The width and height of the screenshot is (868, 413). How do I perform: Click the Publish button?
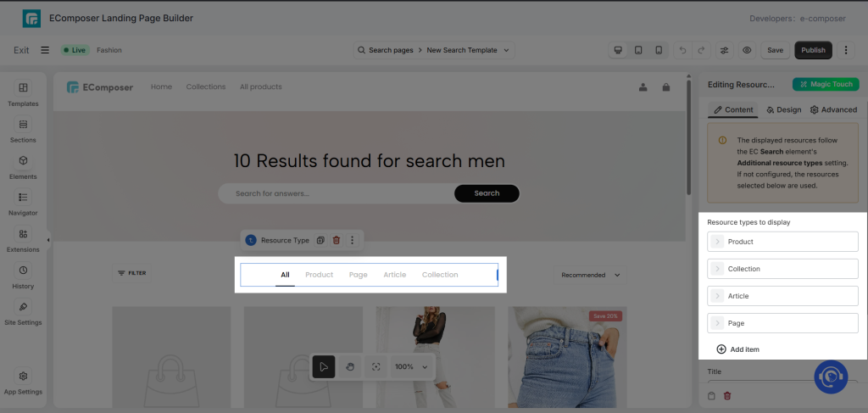click(813, 50)
